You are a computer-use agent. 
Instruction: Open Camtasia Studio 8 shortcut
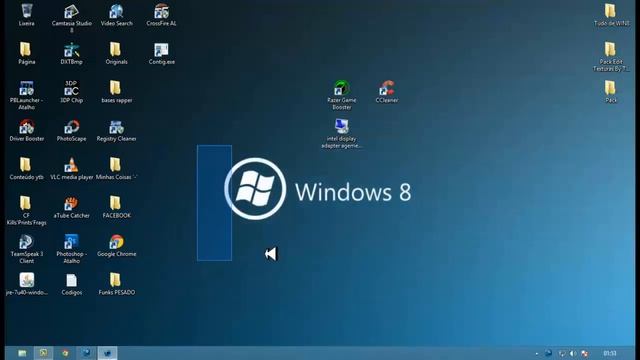point(71,11)
